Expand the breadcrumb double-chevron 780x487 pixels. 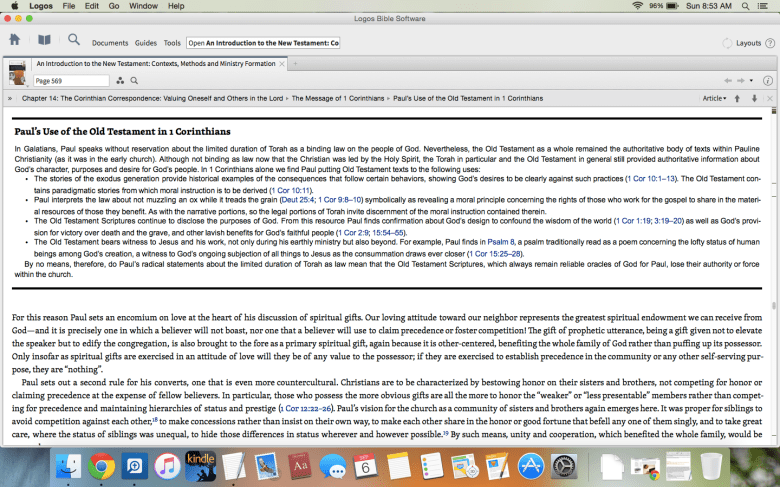pyautogui.click(x=10, y=99)
